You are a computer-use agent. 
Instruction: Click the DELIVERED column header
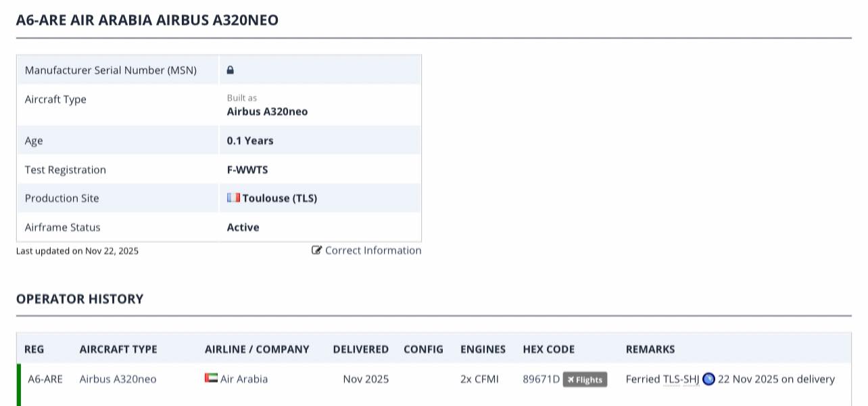360,349
